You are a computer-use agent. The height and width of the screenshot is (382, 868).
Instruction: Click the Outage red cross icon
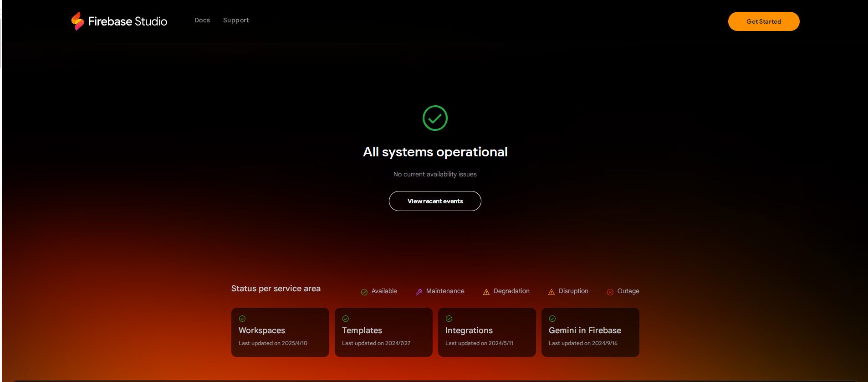[x=610, y=292]
